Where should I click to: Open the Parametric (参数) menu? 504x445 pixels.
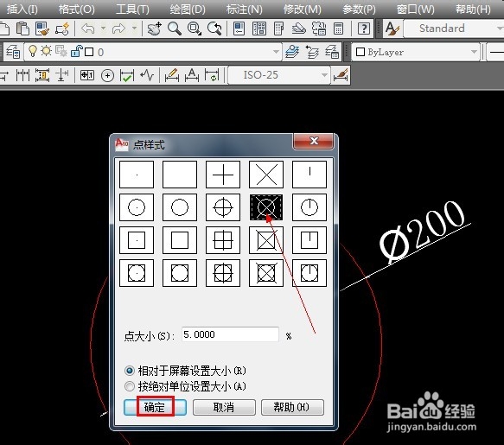[359, 9]
